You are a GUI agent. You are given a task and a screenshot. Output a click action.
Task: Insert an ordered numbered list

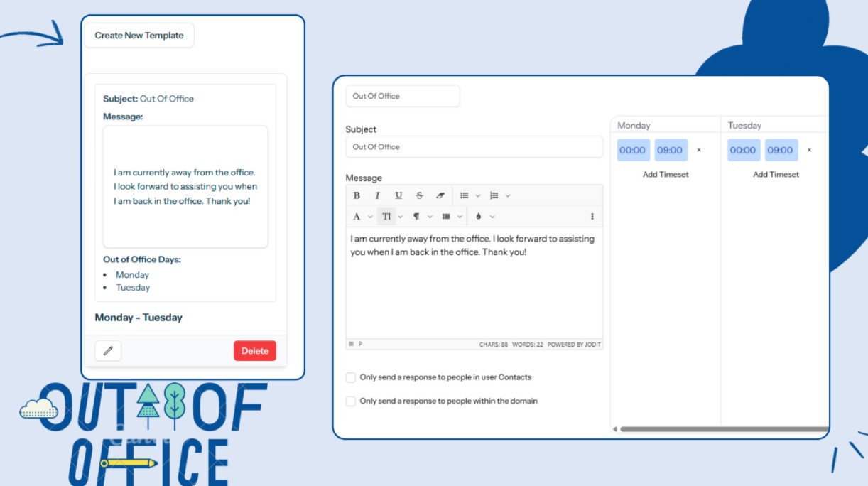494,194
